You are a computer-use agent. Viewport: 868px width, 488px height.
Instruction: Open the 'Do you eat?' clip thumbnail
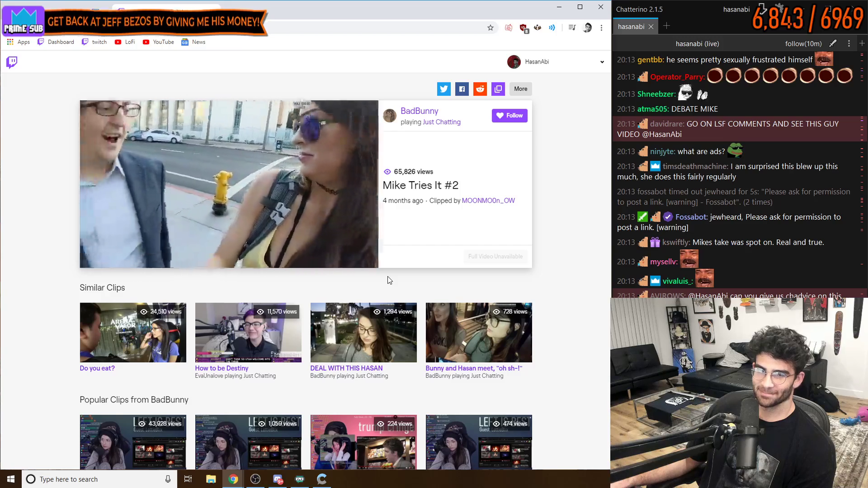(133, 332)
